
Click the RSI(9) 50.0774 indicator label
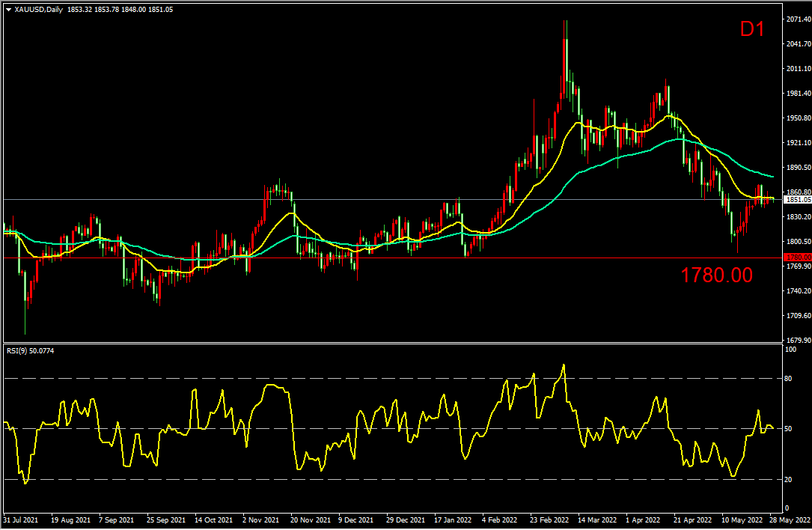click(30, 351)
